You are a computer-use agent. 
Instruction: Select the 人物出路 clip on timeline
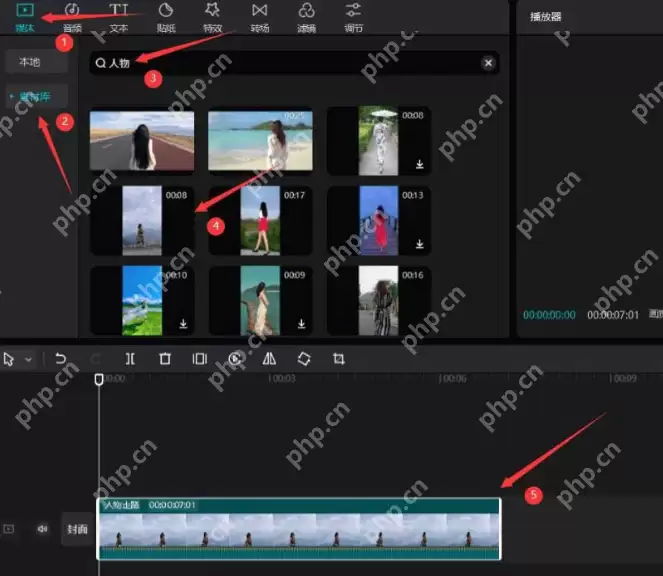[x=298, y=529]
